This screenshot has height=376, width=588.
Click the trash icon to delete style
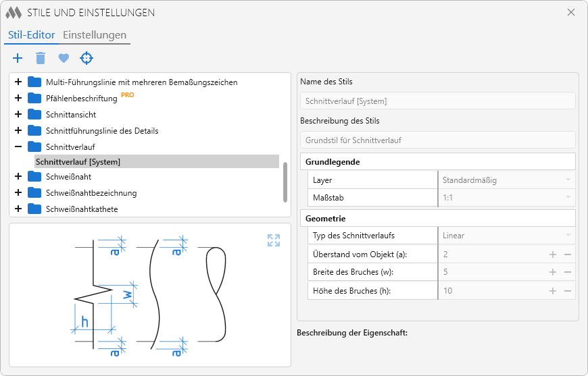(x=41, y=58)
